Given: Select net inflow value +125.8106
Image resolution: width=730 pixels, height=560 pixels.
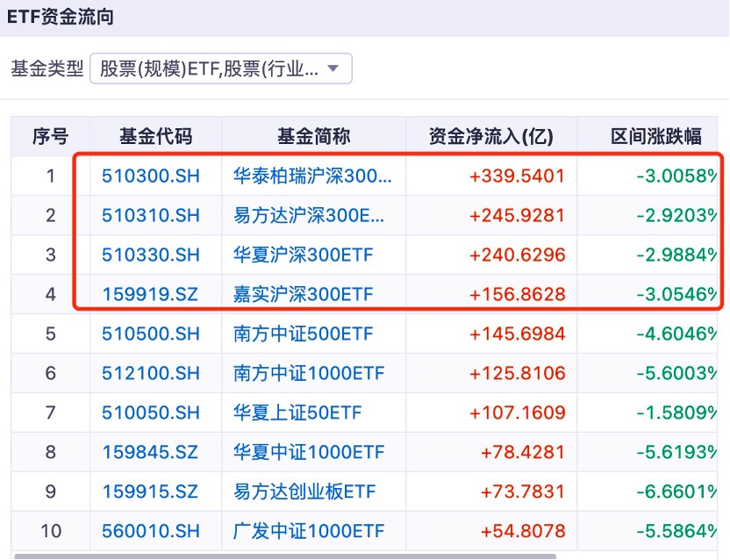Looking at the screenshot, I should click(x=517, y=373).
